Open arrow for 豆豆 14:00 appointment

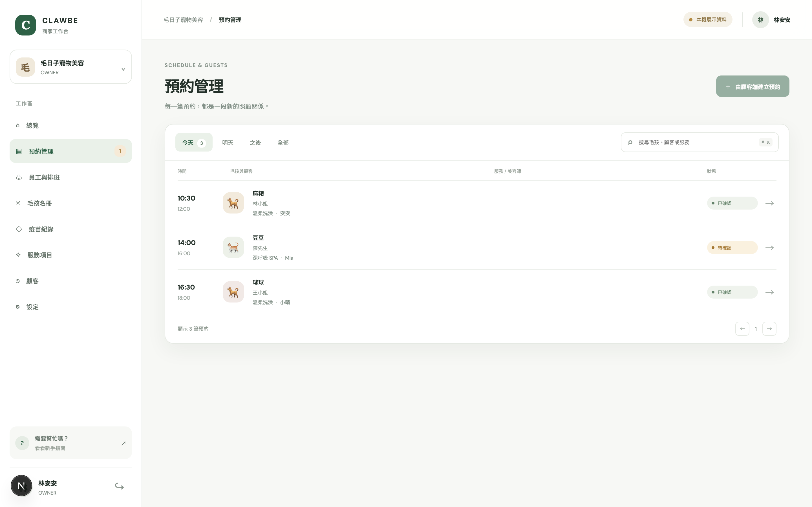pyautogui.click(x=769, y=248)
